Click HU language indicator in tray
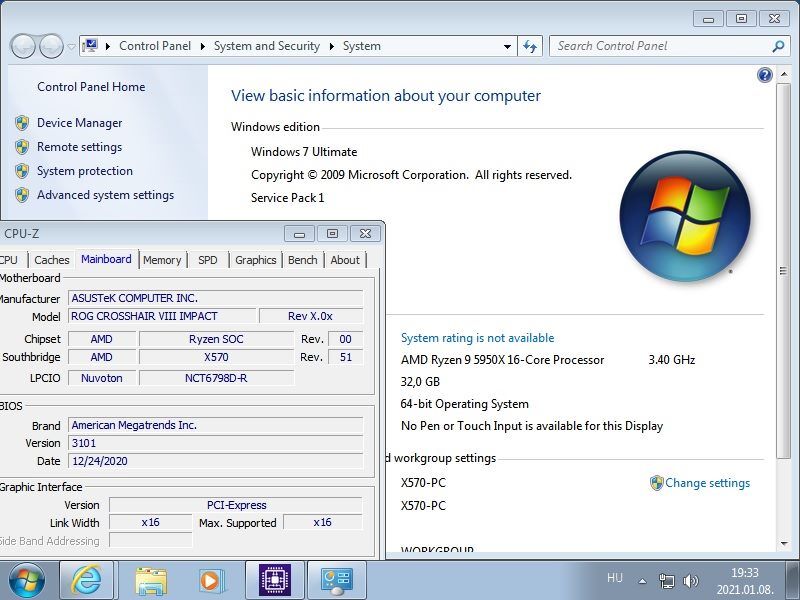The height and width of the screenshot is (600, 800). click(x=615, y=578)
